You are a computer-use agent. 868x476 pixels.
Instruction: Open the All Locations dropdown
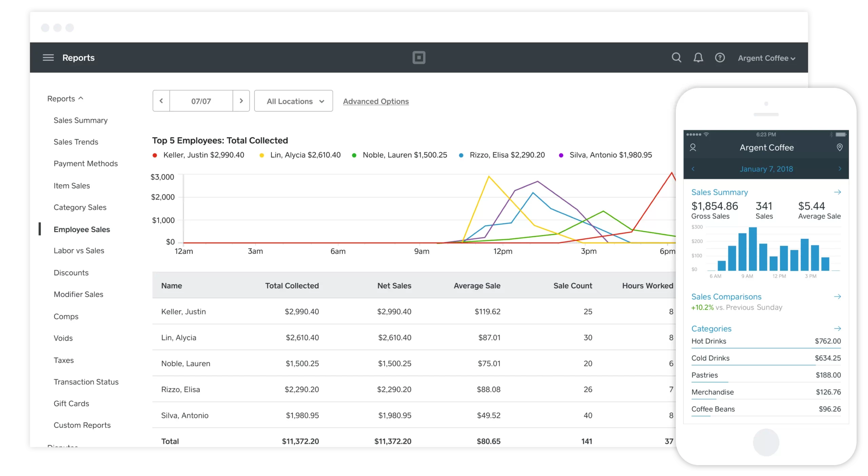click(x=294, y=101)
